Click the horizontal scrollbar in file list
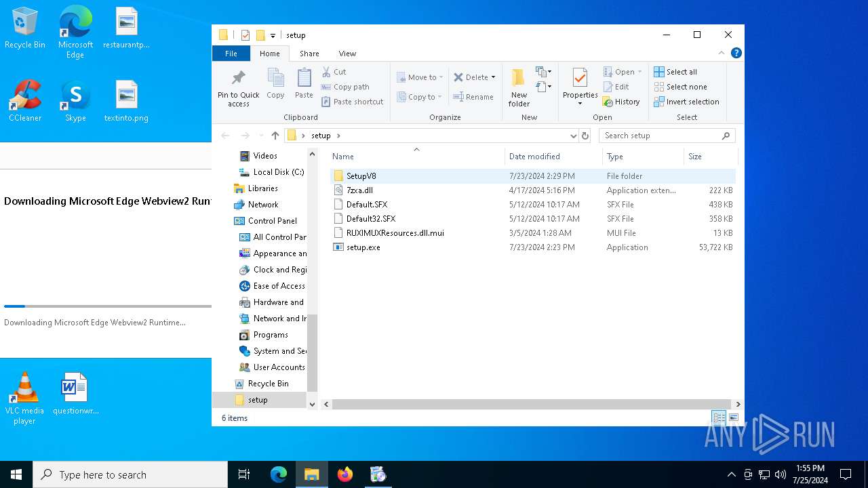Viewport: 868px width, 488px height. 532,404
